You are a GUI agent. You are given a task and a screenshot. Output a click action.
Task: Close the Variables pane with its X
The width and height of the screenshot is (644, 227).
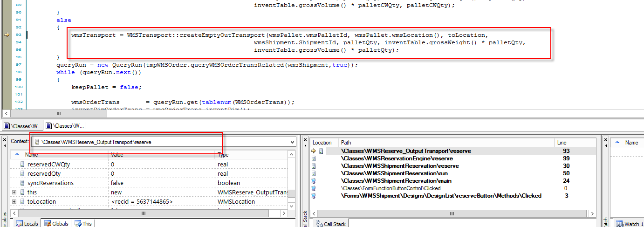pos(5,139)
